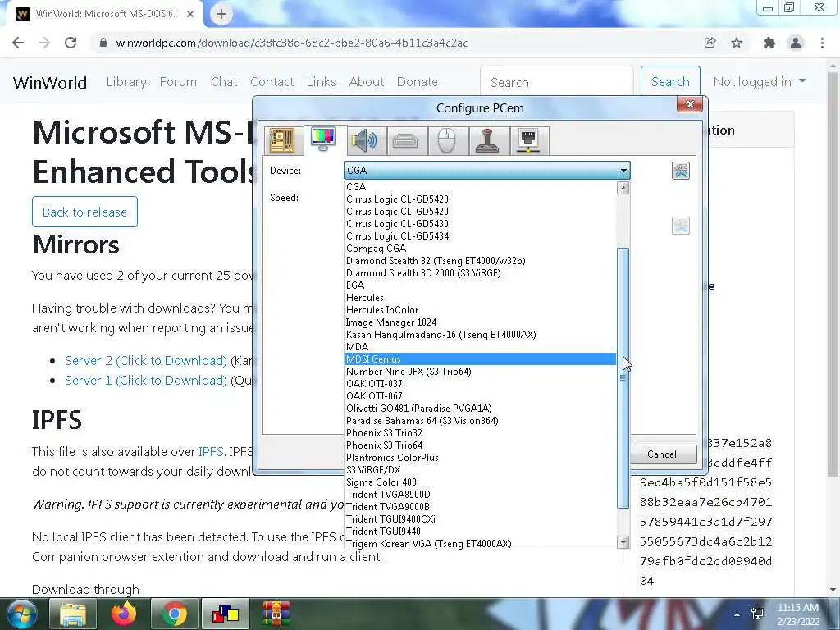The width and height of the screenshot is (840, 630).
Task: Share this page from the address bar
Action: point(710,43)
